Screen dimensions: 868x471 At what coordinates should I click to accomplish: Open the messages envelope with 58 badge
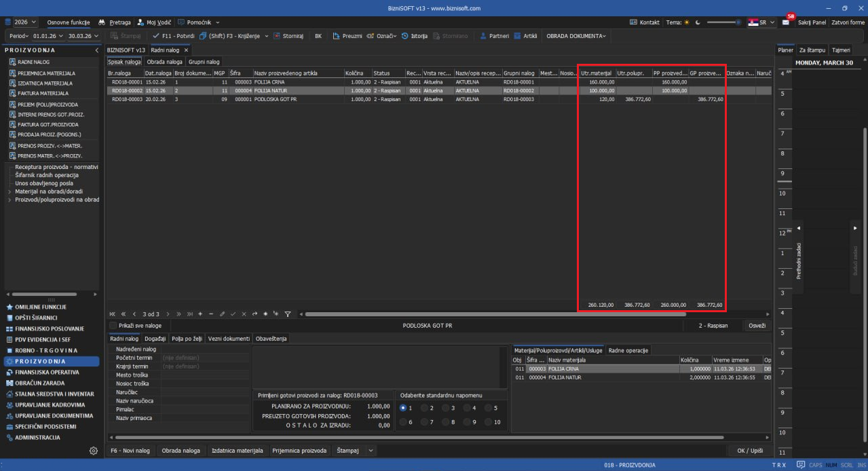[786, 22]
